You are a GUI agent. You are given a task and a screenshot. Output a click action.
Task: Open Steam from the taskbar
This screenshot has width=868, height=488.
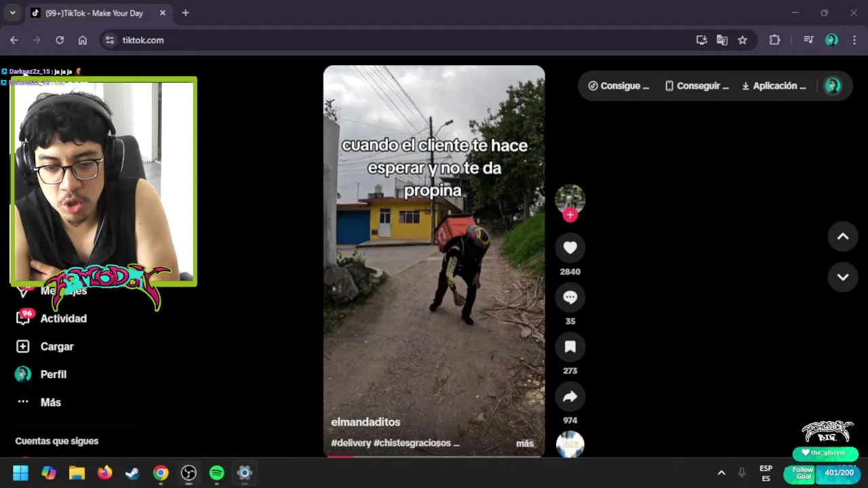point(132,472)
